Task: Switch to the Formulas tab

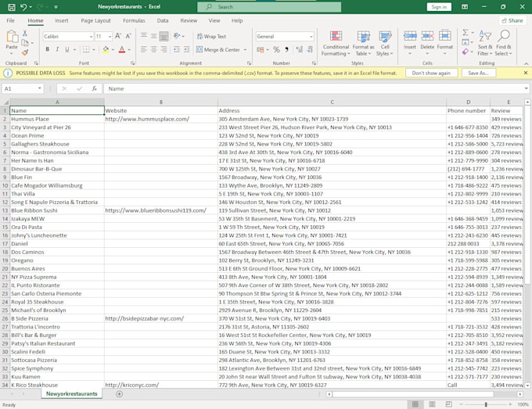Action: 134,20
